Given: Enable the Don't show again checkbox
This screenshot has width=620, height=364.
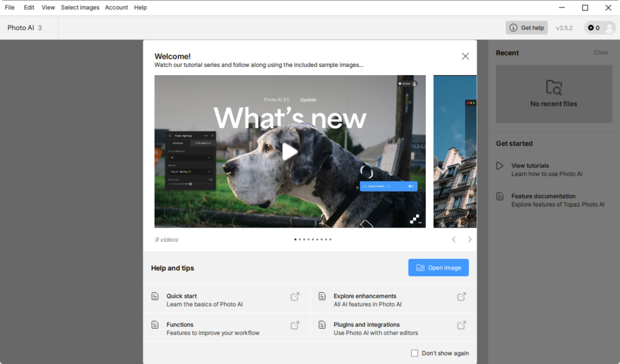Looking at the screenshot, I should [415, 353].
